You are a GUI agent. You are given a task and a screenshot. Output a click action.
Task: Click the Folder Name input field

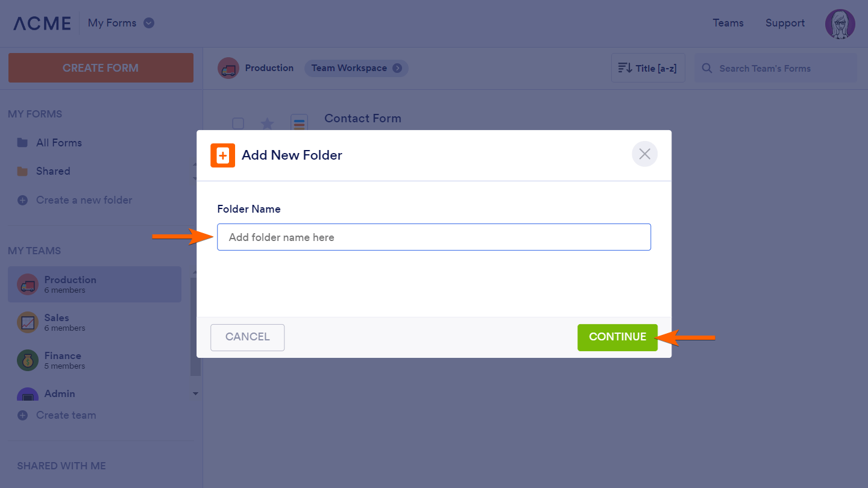pyautogui.click(x=434, y=237)
